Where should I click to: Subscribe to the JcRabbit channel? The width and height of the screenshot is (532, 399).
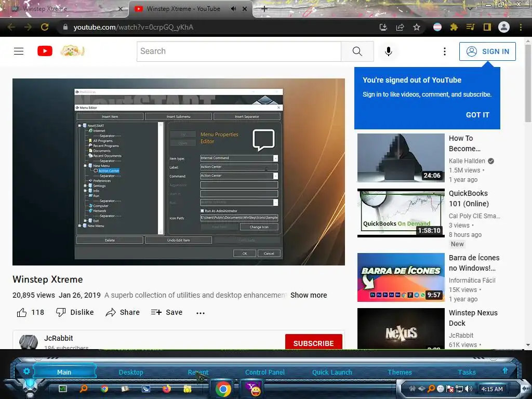tap(313, 342)
